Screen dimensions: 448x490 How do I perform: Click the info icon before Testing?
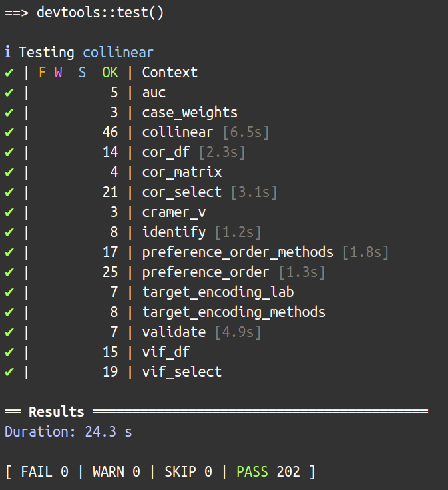point(8,52)
